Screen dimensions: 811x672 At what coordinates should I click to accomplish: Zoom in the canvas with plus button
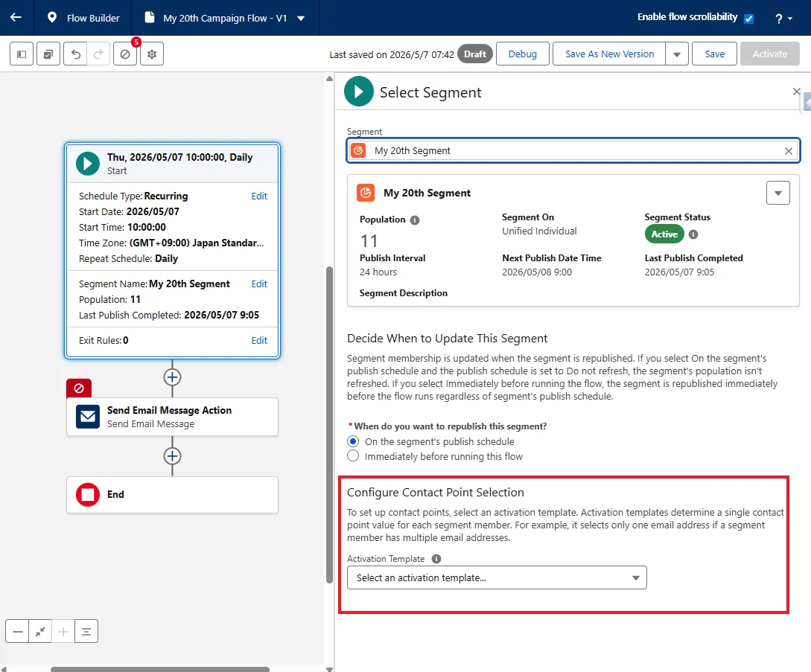(63, 631)
